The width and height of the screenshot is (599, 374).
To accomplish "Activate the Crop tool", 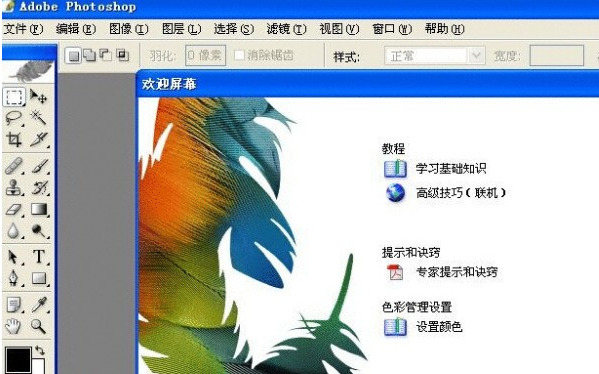I will [14, 140].
